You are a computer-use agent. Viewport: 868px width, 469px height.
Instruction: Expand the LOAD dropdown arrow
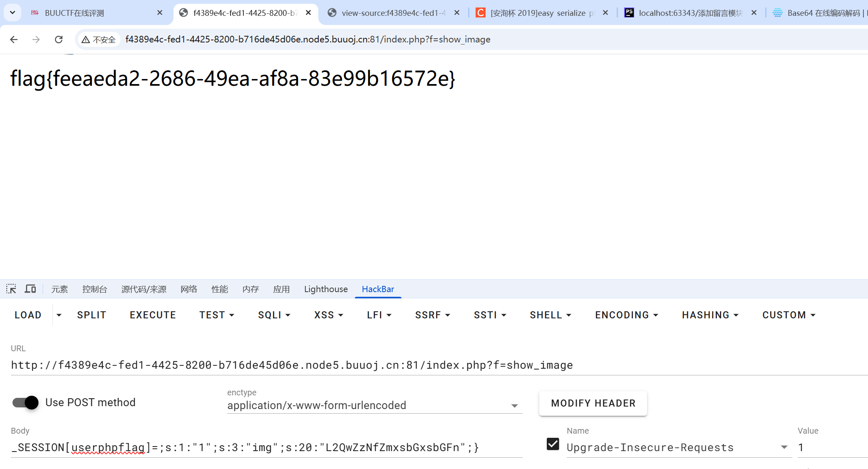tap(59, 315)
